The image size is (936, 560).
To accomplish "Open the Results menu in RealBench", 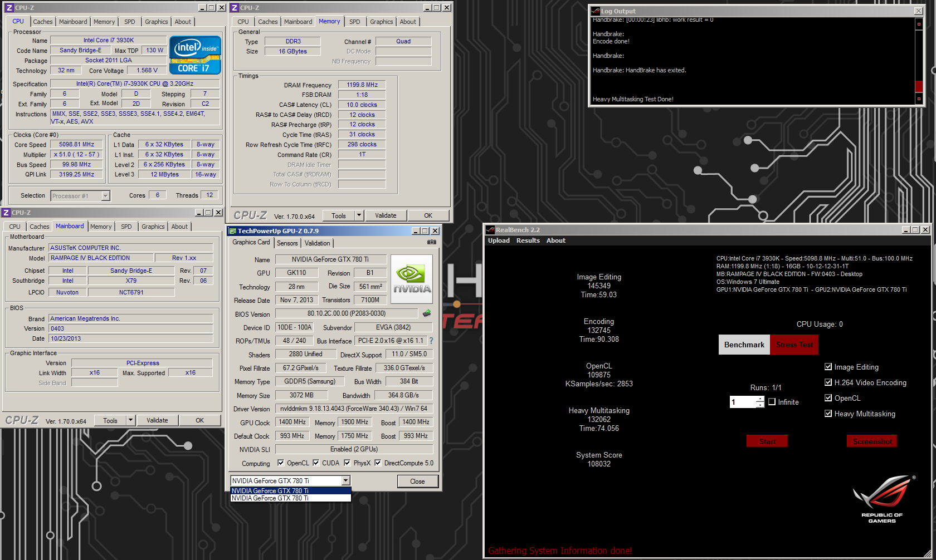I will pos(528,240).
